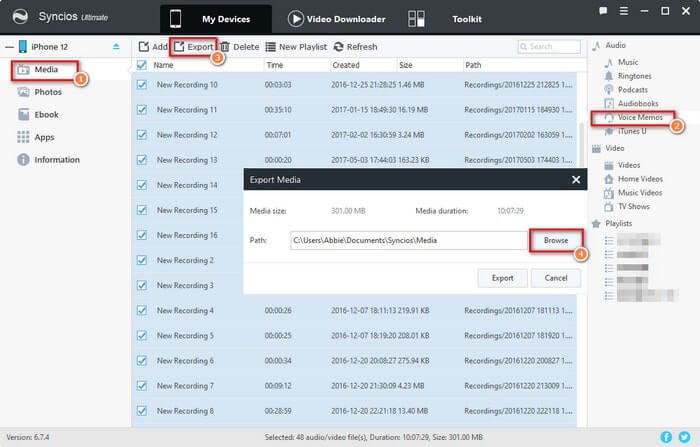The width and height of the screenshot is (700, 447).
Task: Toggle the select-all checkbox in header
Action: 142,65
